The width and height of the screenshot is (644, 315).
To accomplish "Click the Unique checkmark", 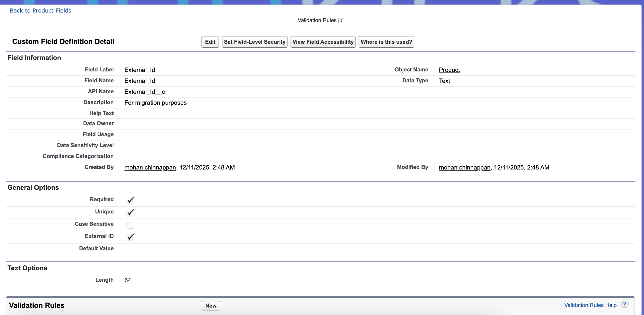I will pyautogui.click(x=130, y=212).
